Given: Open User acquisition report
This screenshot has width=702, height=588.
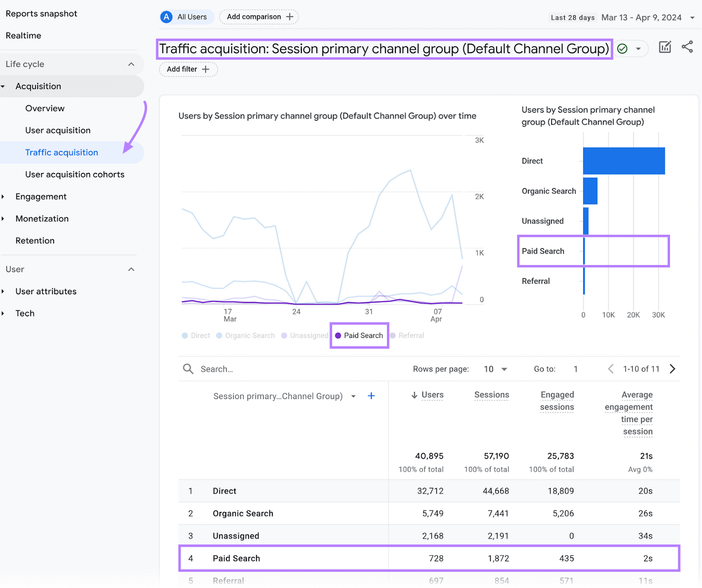Looking at the screenshot, I should point(58,130).
